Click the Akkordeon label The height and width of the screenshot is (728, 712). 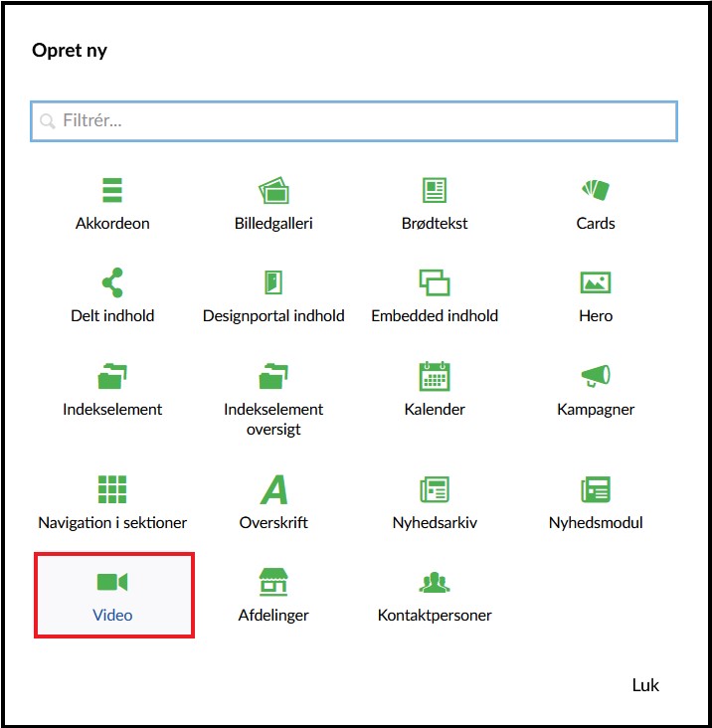click(112, 224)
